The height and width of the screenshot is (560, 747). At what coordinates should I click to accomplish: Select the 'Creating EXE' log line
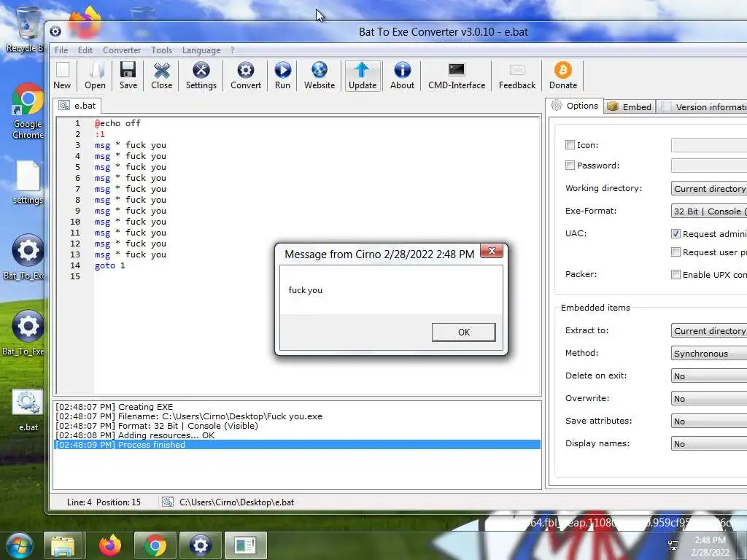pyautogui.click(x=298, y=407)
